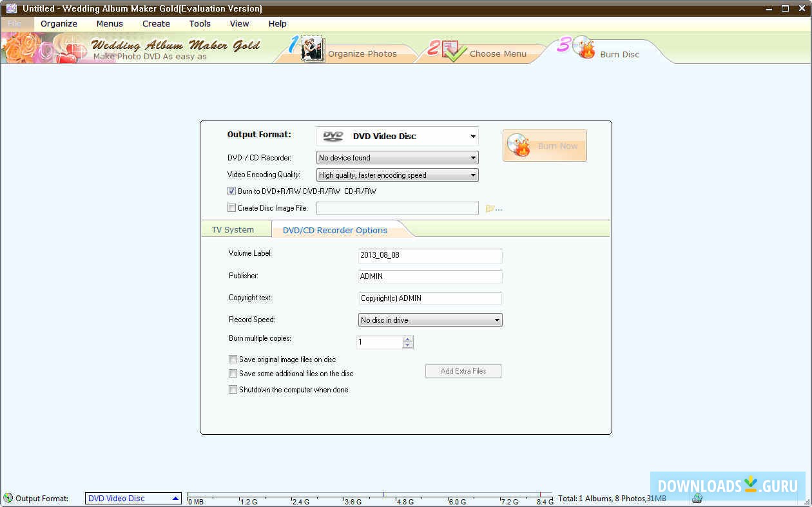Open the Tools menu

coord(200,24)
